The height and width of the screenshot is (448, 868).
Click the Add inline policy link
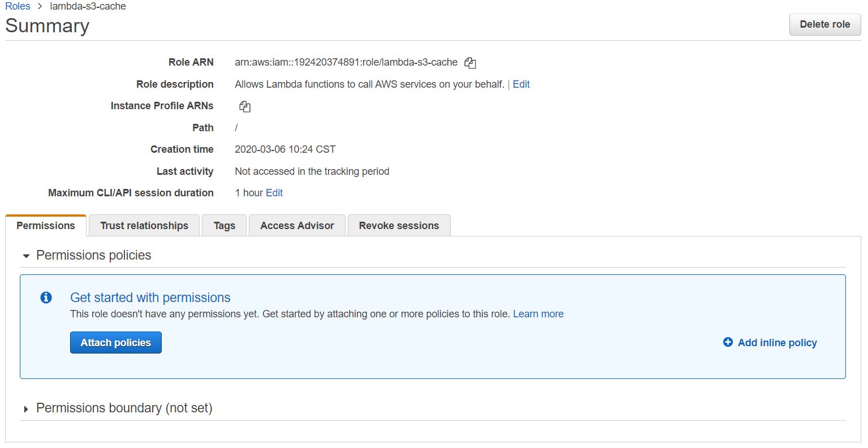pyautogui.click(x=777, y=343)
